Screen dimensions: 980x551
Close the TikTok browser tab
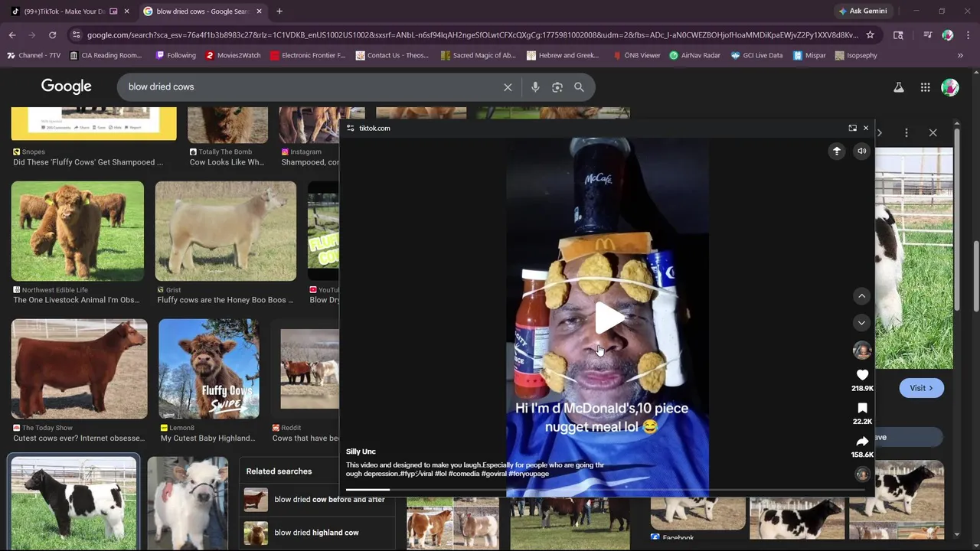click(x=127, y=11)
